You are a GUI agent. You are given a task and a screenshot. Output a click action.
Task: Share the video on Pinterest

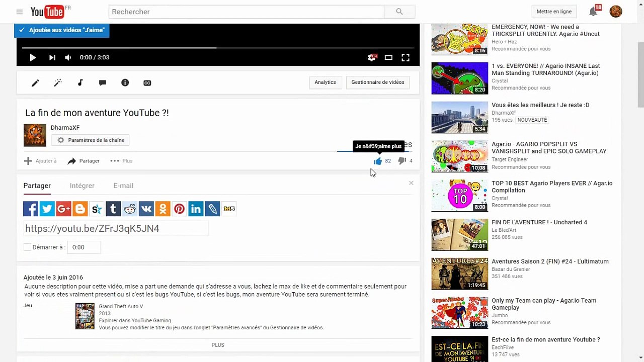[180, 209]
